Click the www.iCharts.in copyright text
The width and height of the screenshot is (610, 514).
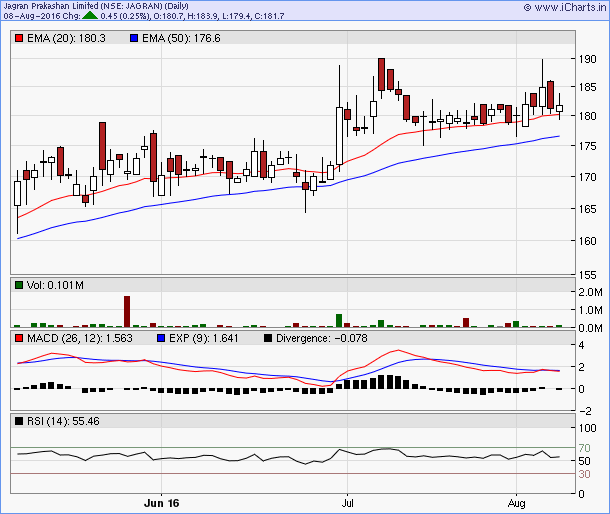(x=565, y=7)
